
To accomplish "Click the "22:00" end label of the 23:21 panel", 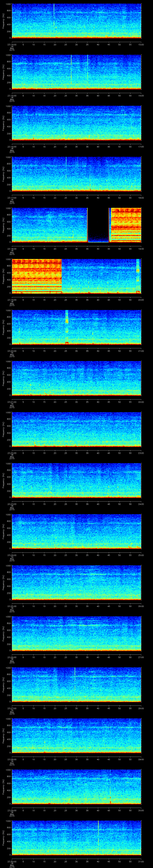I will click(141, 402).
